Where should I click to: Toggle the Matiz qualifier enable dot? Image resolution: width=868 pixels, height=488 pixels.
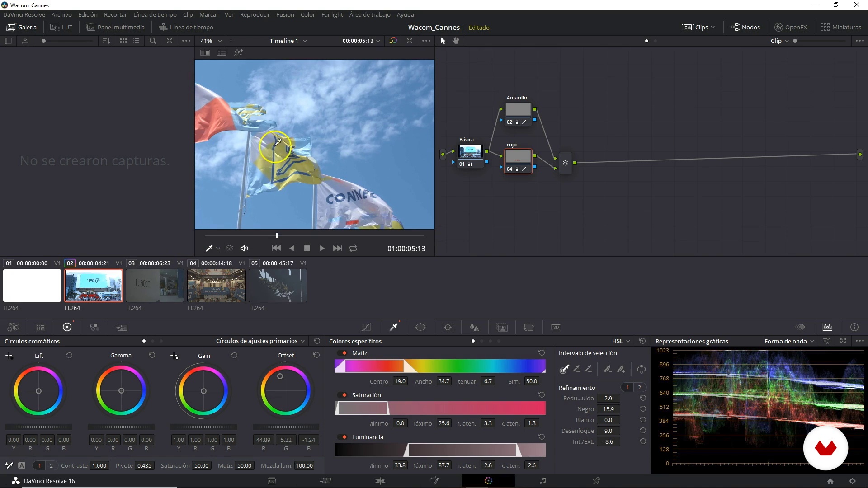point(344,353)
